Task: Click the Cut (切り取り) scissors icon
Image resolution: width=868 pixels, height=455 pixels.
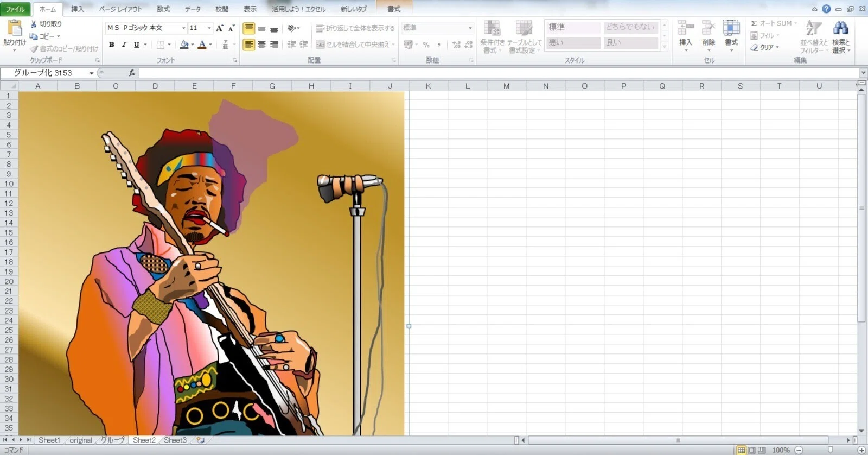Action: [x=34, y=24]
